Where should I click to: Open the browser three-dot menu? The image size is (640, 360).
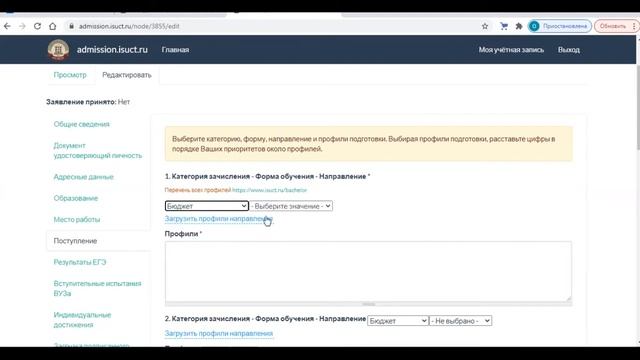(x=634, y=26)
